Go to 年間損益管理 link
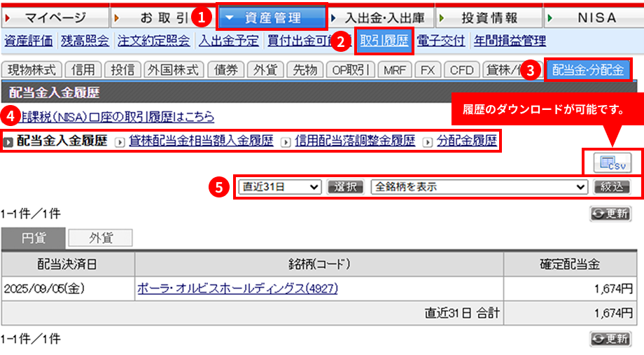The height and width of the screenshot is (355, 644). (x=510, y=41)
